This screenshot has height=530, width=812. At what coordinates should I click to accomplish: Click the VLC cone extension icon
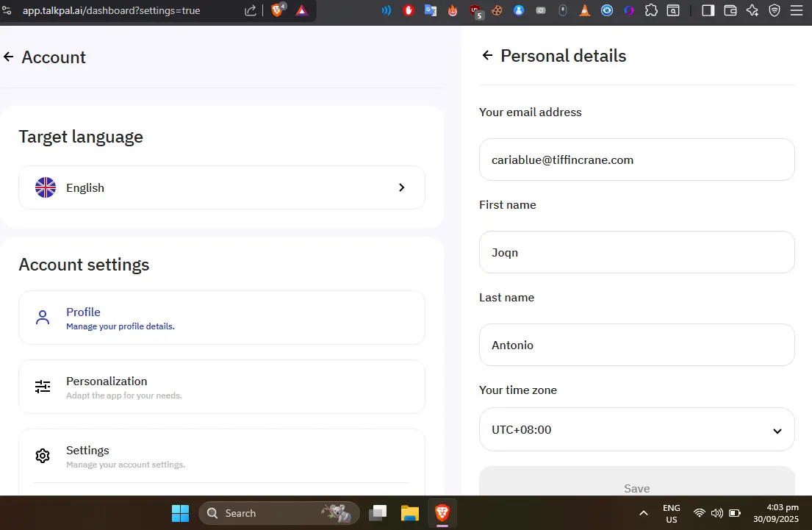click(x=585, y=10)
